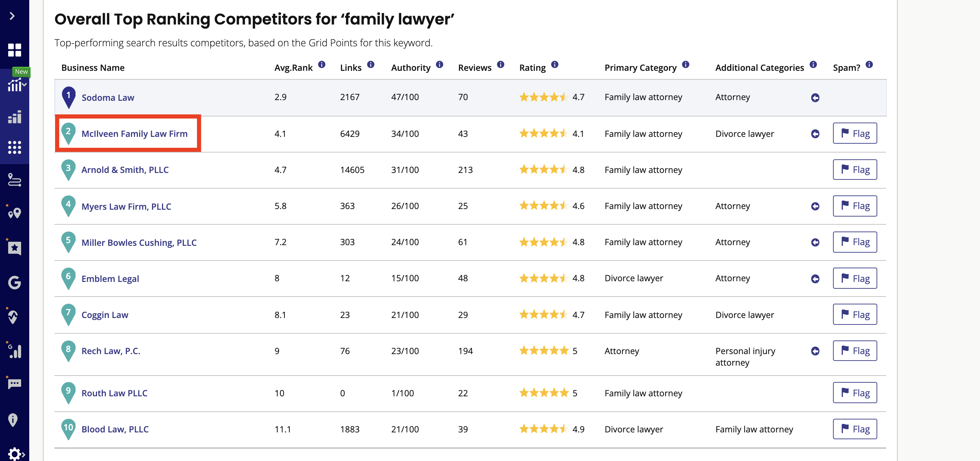Image resolution: width=980 pixels, height=461 pixels.
Task: Open the dashboard grid icon in sidebar
Action: point(14,50)
